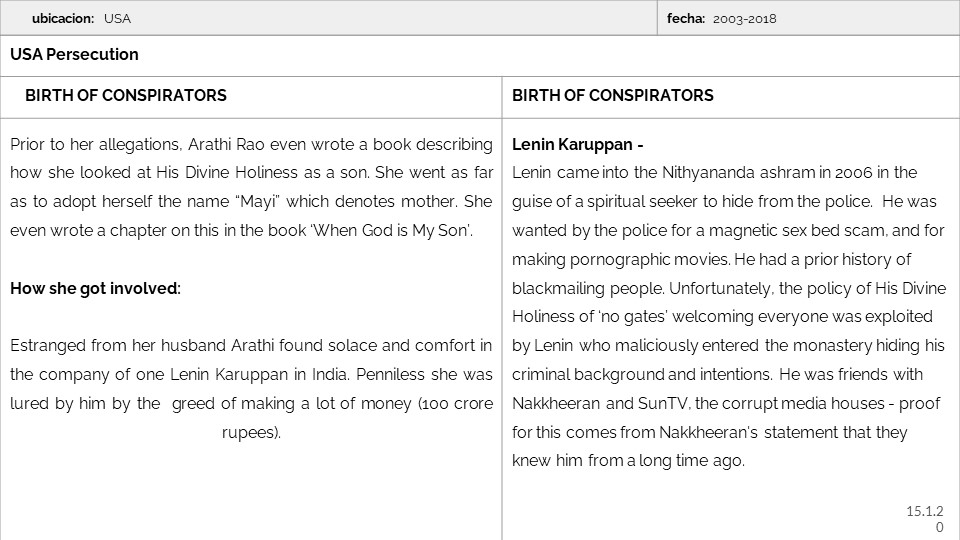Select the 'USA' location value
The height and width of the screenshot is (540, 960).
117,18
